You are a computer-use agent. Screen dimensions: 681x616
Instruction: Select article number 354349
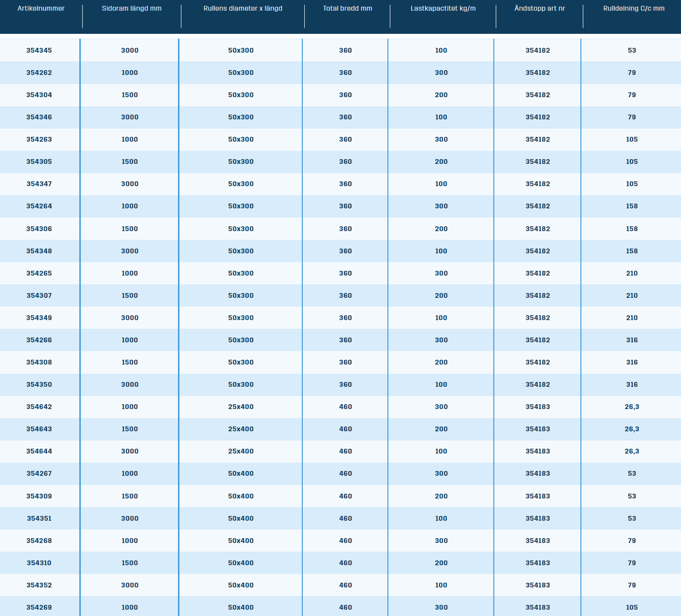(x=39, y=318)
